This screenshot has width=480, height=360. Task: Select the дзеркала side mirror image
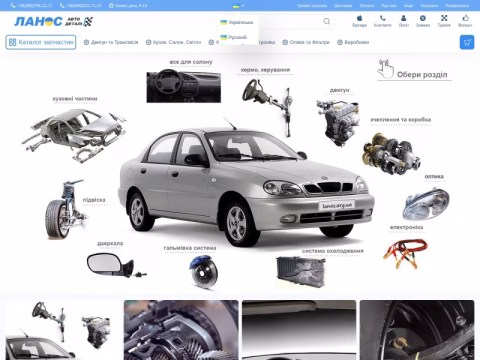pyautogui.click(x=116, y=265)
